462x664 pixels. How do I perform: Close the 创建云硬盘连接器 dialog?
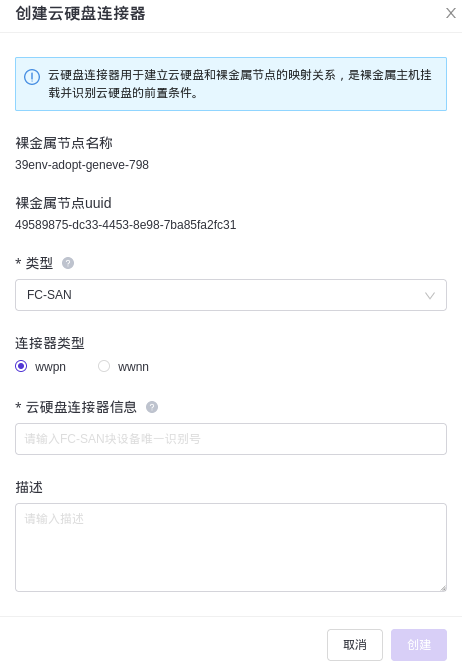tap(451, 13)
